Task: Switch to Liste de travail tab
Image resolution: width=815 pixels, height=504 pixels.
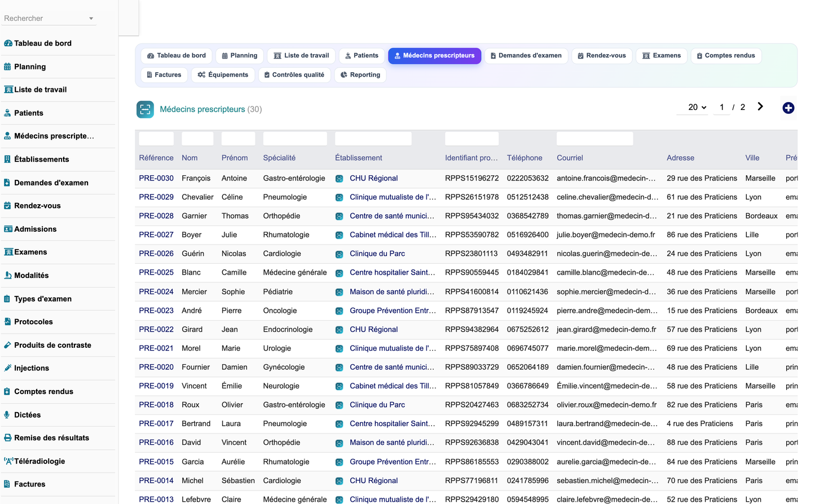Action: pyautogui.click(x=301, y=56)
